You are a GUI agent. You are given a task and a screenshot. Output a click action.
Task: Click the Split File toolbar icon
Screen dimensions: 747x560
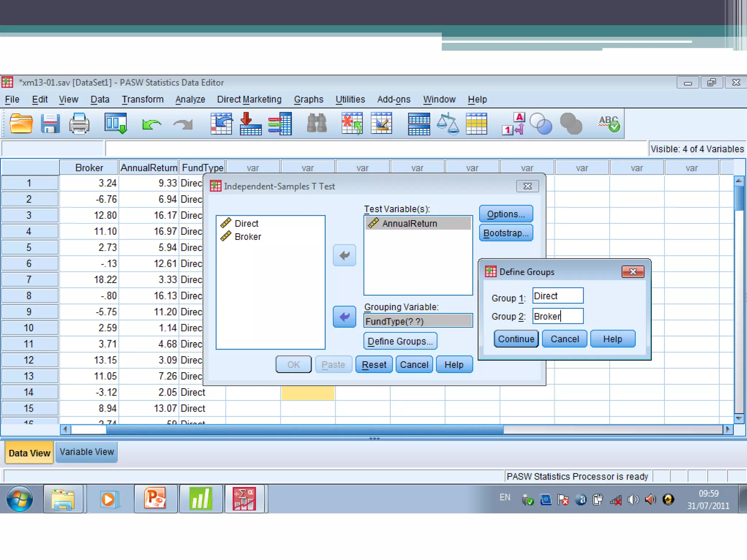(419, 124)
